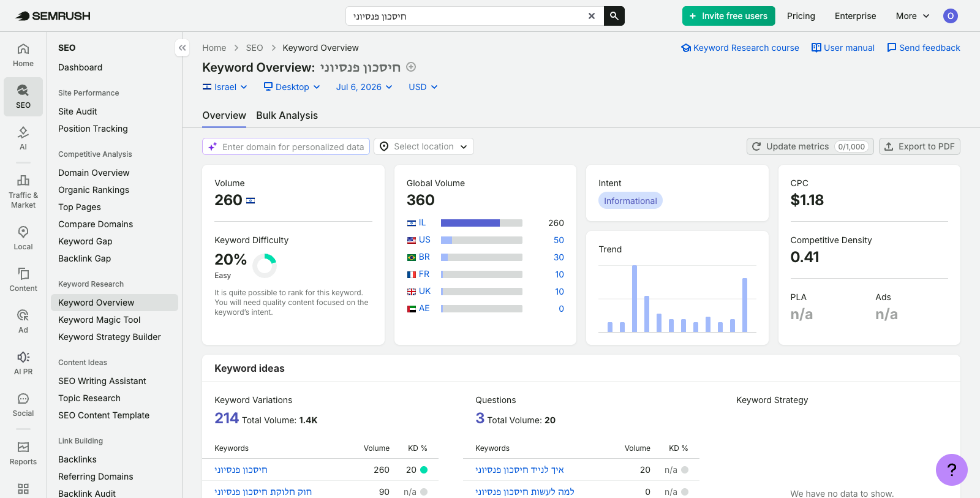This screenshot has width=980, height=498.
Task: Open Domain Overview in sidebar
Action: [x=94, y=173]
